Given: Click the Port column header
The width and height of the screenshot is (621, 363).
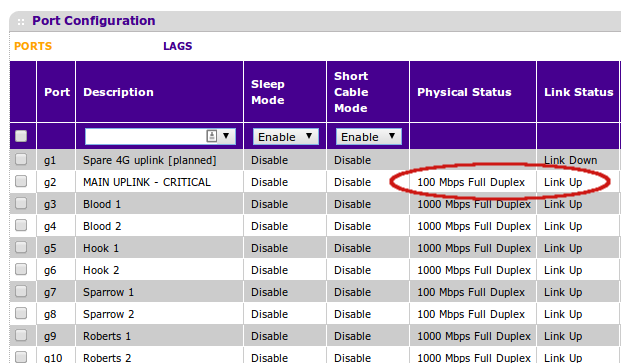Looking at the screenshot, I should click(x=57, y=92).
